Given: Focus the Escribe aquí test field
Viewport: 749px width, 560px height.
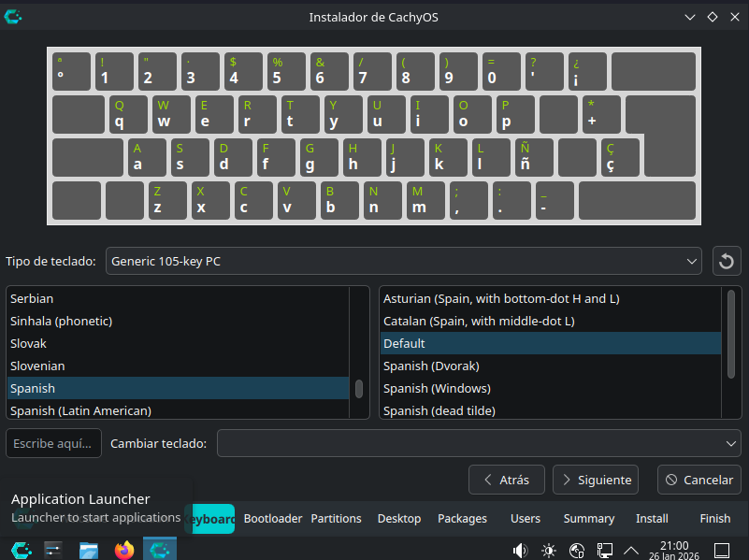Looking at the screenshot, I should 53,443.
